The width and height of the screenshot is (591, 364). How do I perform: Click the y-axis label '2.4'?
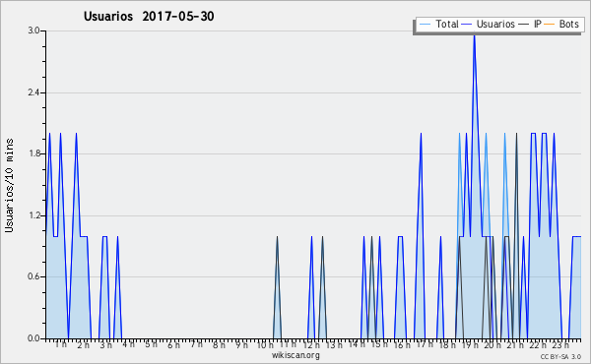(33, 92)
